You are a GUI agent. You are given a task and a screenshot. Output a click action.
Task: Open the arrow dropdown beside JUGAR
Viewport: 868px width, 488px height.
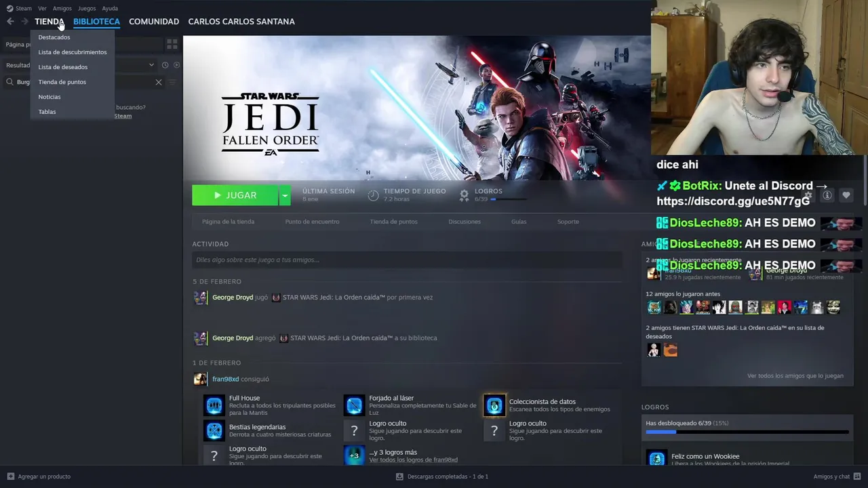[x=285, y=195]
